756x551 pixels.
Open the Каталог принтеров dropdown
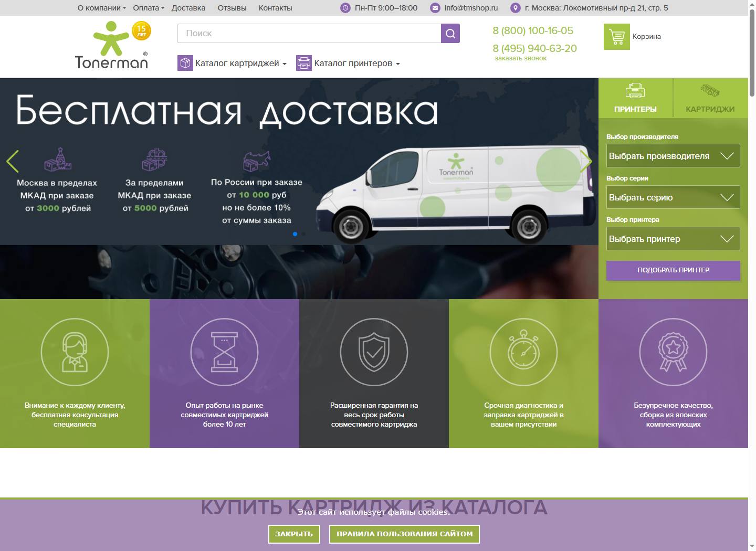[x=357, y=63]
